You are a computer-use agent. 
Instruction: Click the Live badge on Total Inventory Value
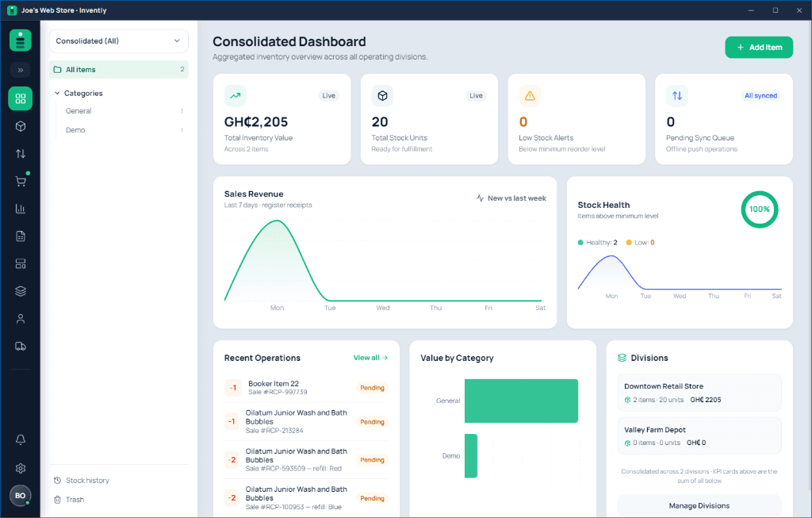(329, 96)
